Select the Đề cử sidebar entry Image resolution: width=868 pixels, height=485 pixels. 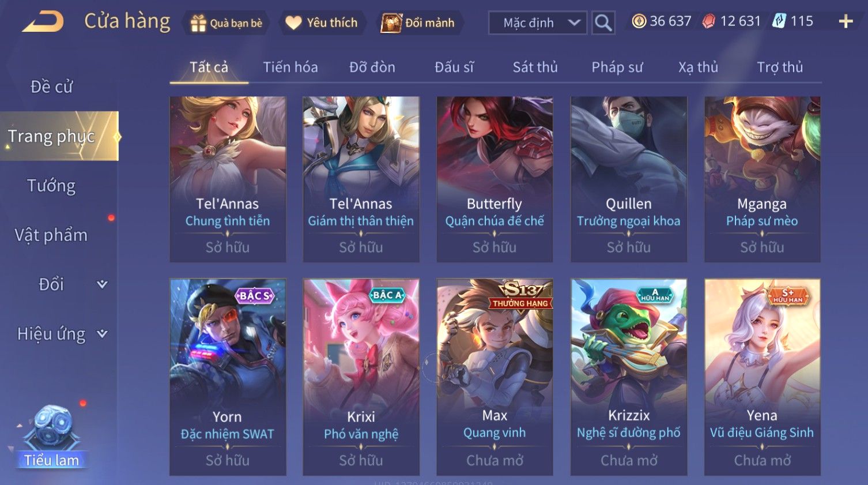(x=52, y=87)
